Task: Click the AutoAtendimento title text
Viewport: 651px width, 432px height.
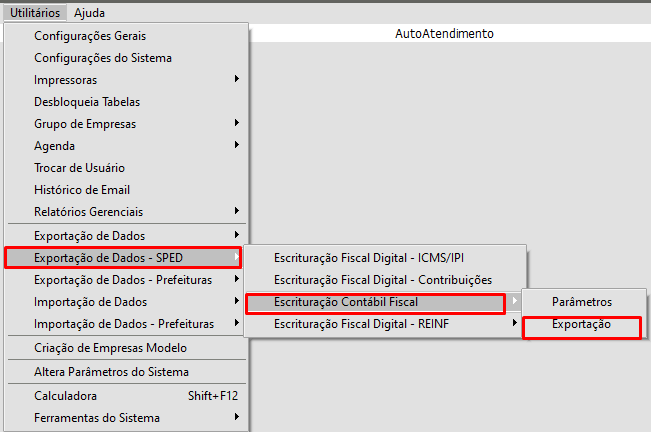Action: pos(444,34)
